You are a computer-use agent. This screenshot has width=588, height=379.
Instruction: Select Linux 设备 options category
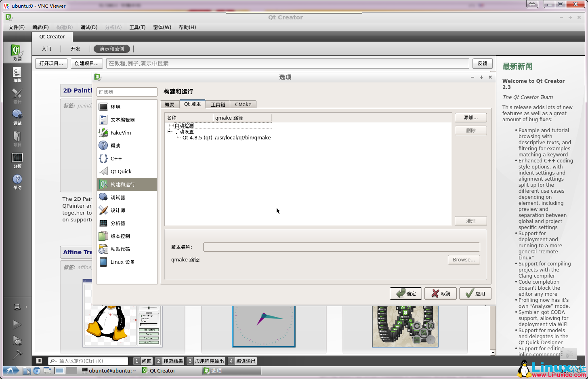(x=122, y=262)
